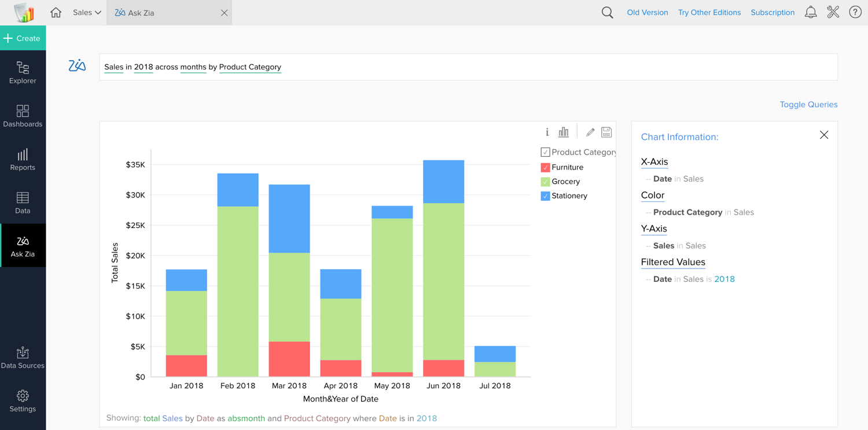Toggle the Grocery legend checkbox

click(545, 182)
